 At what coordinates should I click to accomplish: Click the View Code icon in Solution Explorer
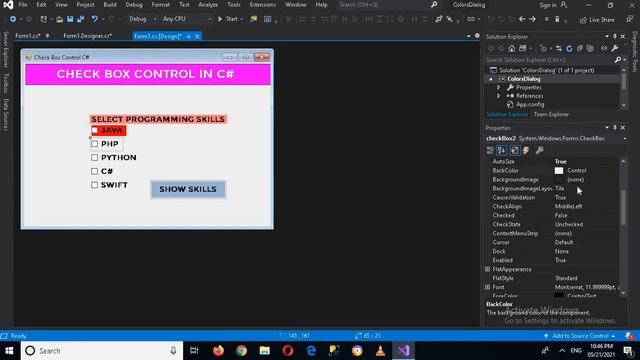(x=604, y=49)
